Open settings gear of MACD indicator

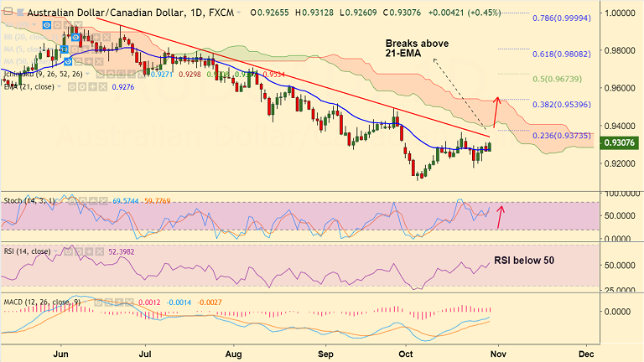pyautogui.click(x=109, y=302)
